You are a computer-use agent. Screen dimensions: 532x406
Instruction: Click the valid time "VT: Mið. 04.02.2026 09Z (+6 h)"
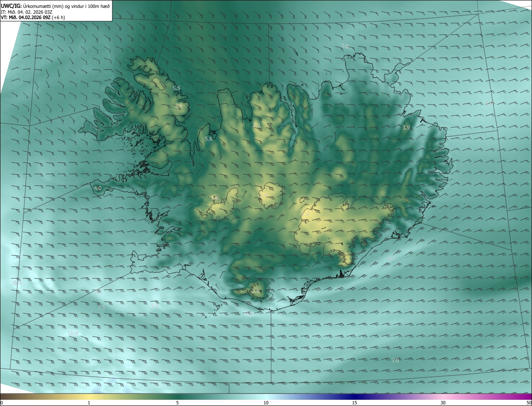[x=32, y=17]
